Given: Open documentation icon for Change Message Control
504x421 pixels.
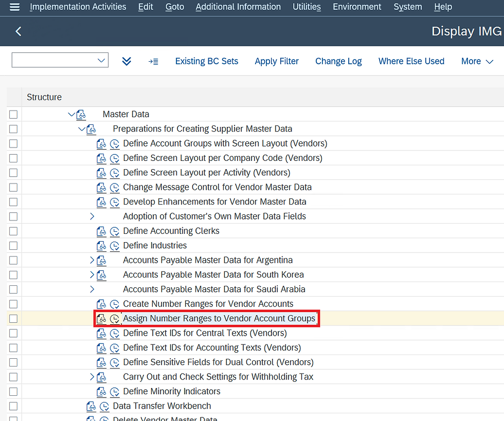Looking at the screenshot, I should pos(101,187).
